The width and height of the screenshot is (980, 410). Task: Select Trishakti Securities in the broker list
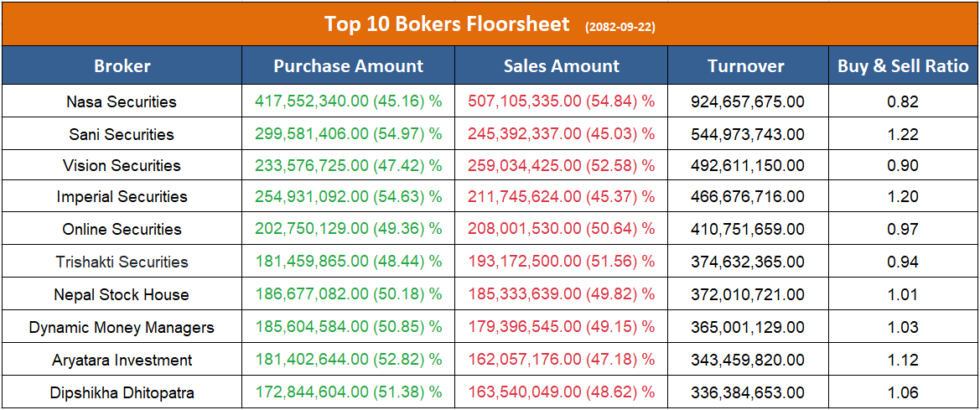pyautogui.click(x=122, y=262)
